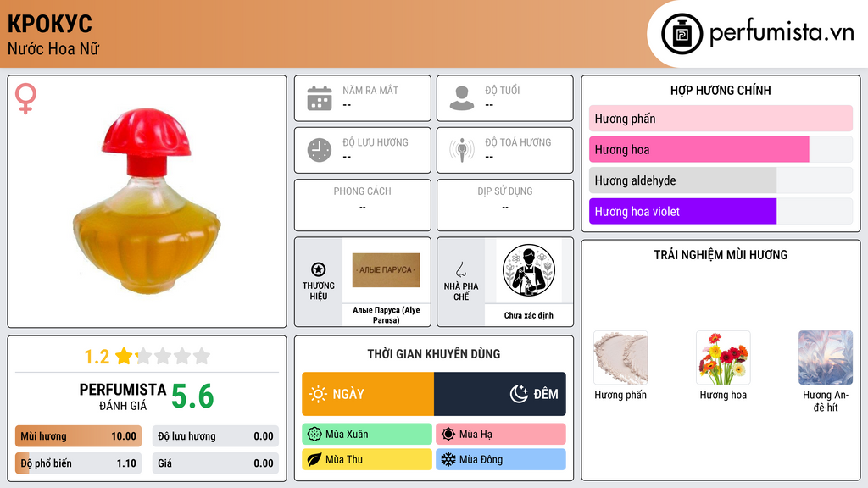Click the nose icon above Nhà pha chế
Image resolution: width=868 pixels, height=488 pixels.
(460, 269)
